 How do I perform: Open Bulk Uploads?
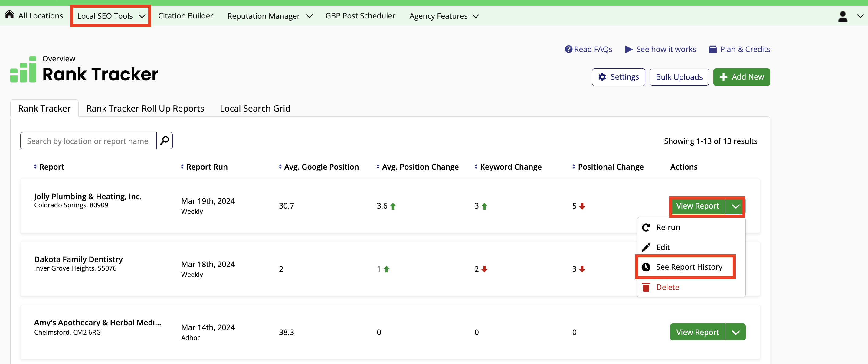(x=679, y=77)
